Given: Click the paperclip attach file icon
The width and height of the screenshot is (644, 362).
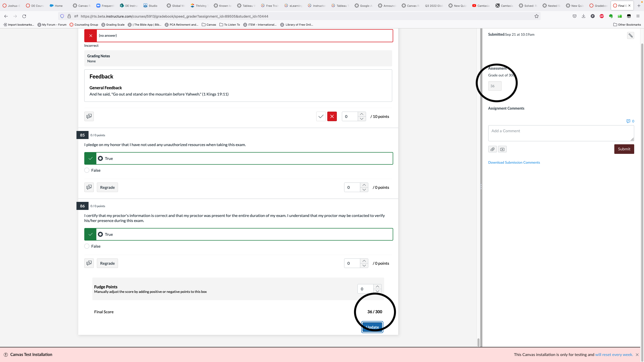Looking at the screenshot, I should pos(492,149).
